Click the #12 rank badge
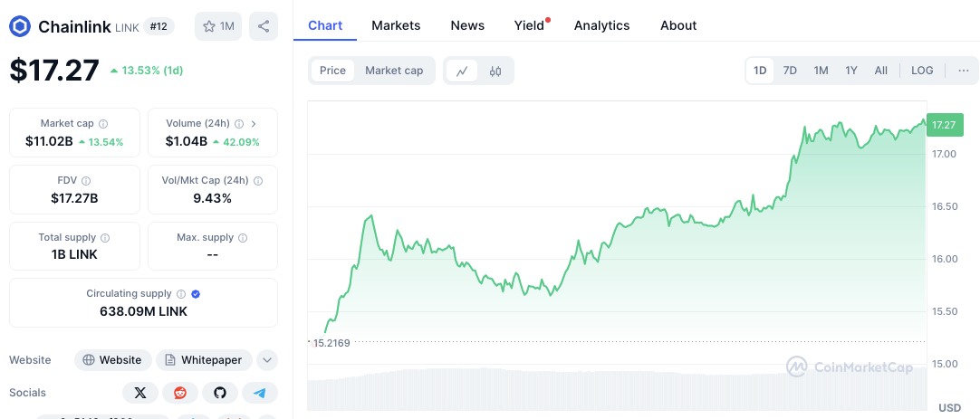Image resolution: width=980 pixels, height=419 pixels. 159,26
